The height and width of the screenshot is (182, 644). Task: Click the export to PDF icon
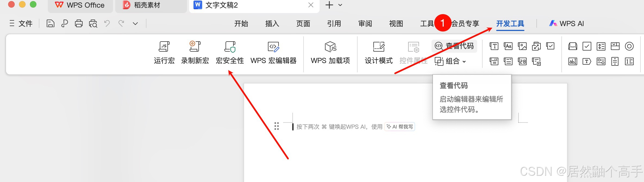pyautogui.click(x=65, y=24)
